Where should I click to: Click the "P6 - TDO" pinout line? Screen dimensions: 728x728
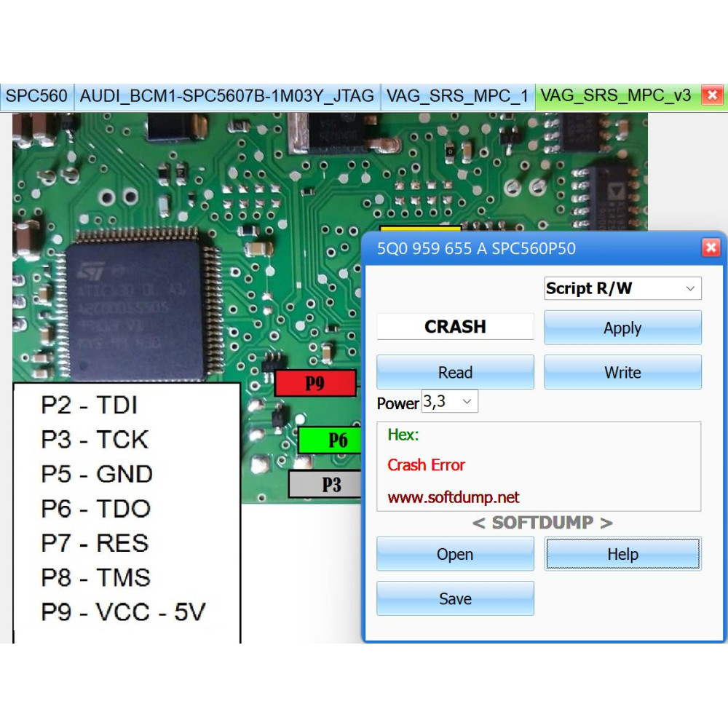pos(95,508)
